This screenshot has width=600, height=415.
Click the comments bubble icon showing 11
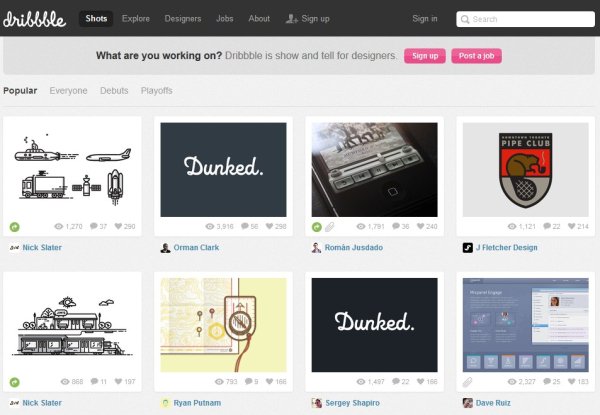[x=95, y=381]
